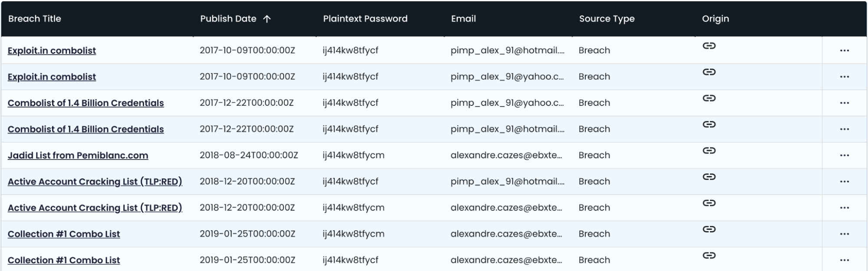Open origin link icon for Jadid List row
868x271 pixels.
tap(709, 151)
